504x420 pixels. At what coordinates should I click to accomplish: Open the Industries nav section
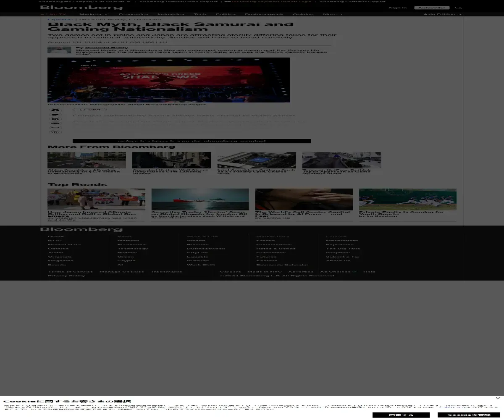tap(171, 14)
